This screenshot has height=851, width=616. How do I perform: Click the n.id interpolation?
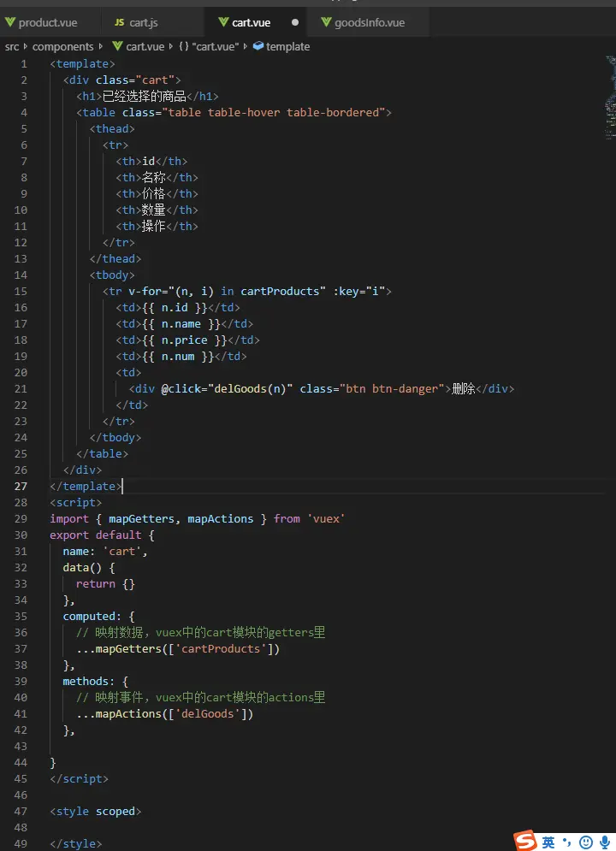click(x=175, y=308)
